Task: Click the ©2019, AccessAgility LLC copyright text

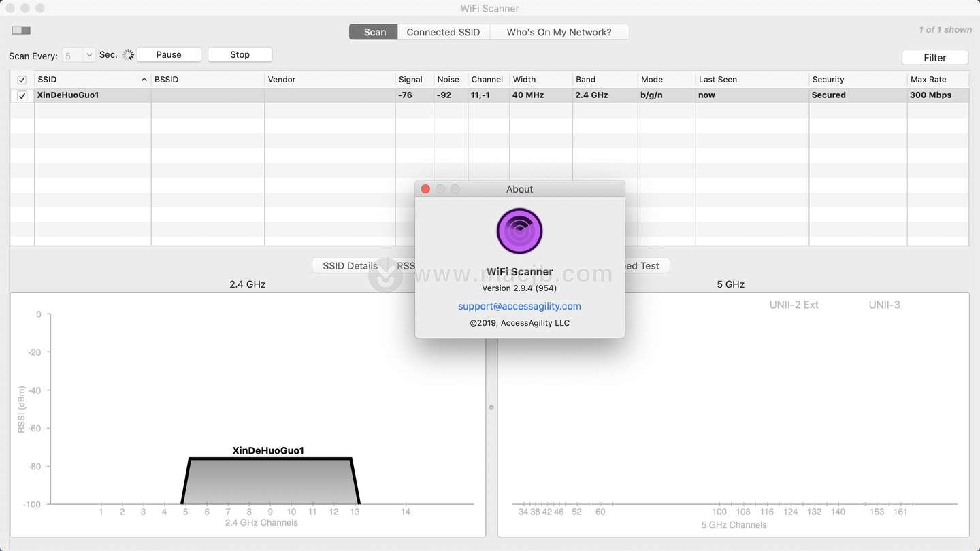Action: coord(519,323)
